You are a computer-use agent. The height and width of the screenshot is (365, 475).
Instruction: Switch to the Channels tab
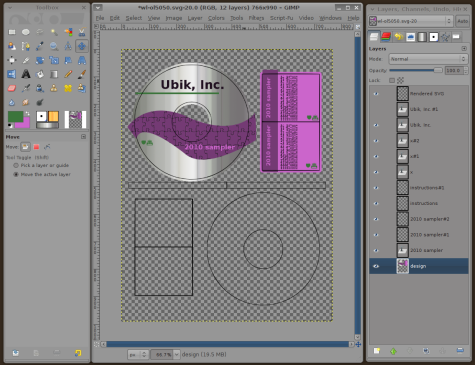(386, 37)
